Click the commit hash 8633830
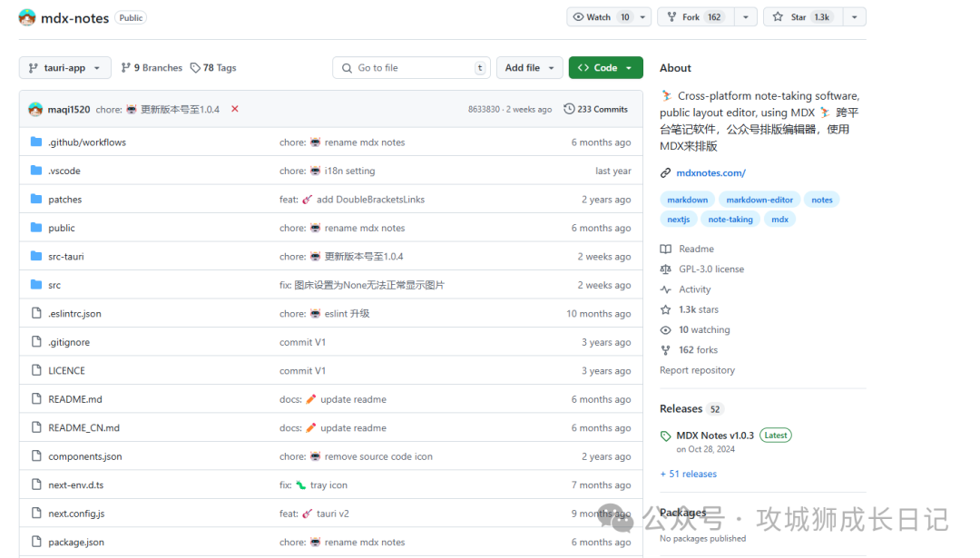The image size is (980, 558). pos(484,110)
